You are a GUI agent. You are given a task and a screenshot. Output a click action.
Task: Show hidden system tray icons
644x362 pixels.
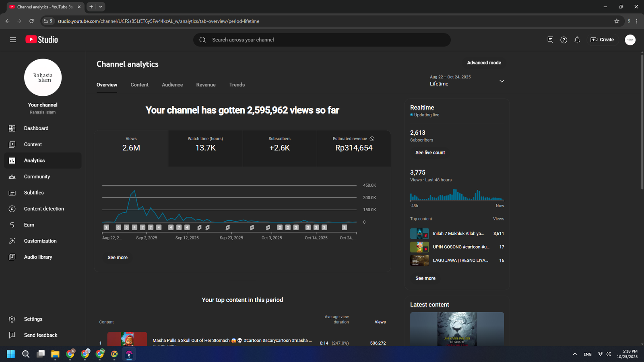[575, 354]
